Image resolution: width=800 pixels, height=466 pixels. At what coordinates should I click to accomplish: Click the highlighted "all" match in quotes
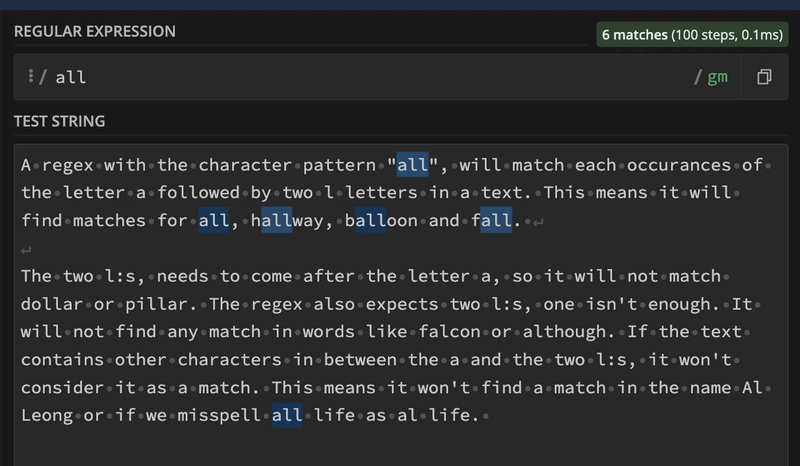(x=412, y=164)
